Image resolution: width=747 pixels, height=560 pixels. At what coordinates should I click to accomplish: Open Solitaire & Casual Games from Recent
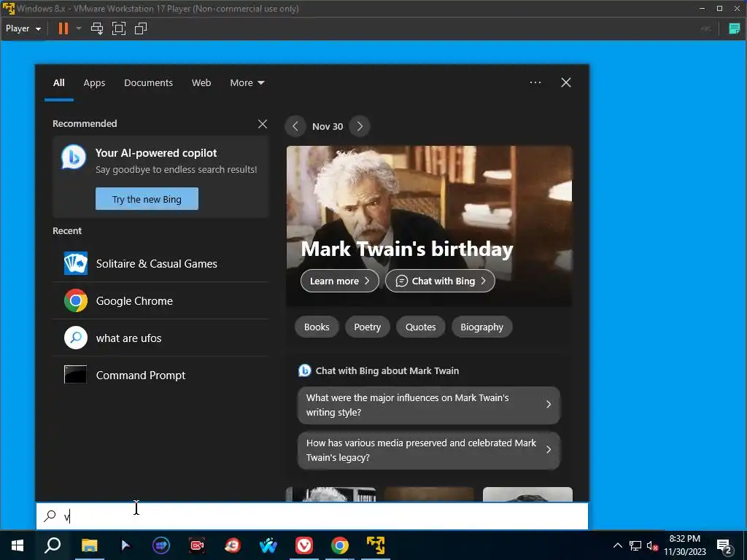161,264
